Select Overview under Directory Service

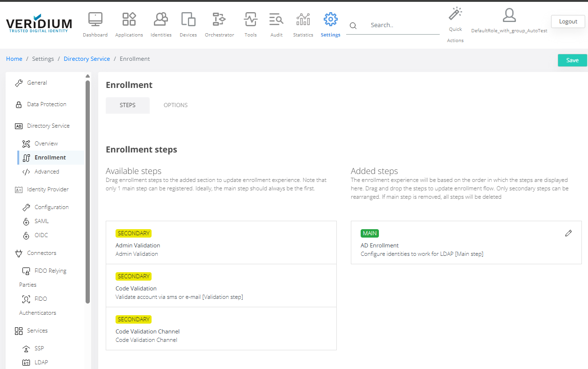coord(46,144)
